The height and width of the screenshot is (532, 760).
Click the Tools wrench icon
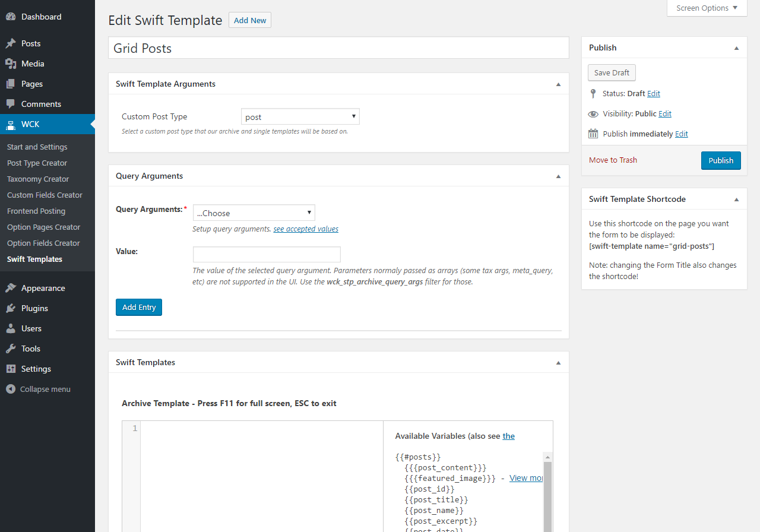[11, 349]
